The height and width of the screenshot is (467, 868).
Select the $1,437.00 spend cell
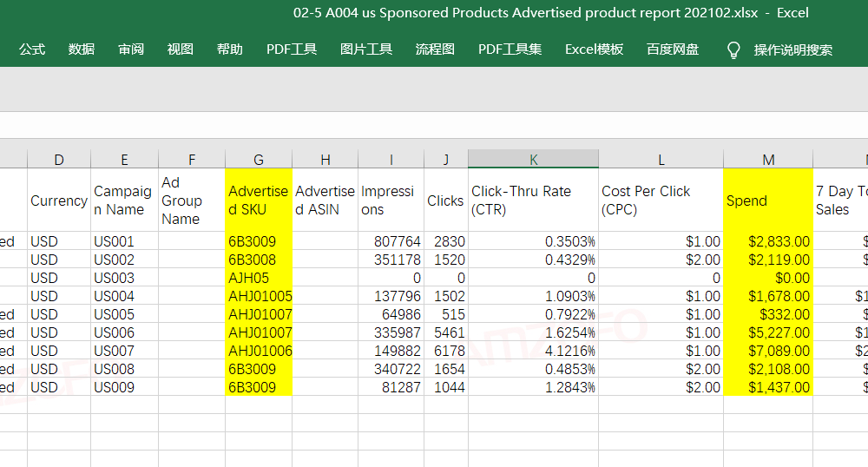768,387
